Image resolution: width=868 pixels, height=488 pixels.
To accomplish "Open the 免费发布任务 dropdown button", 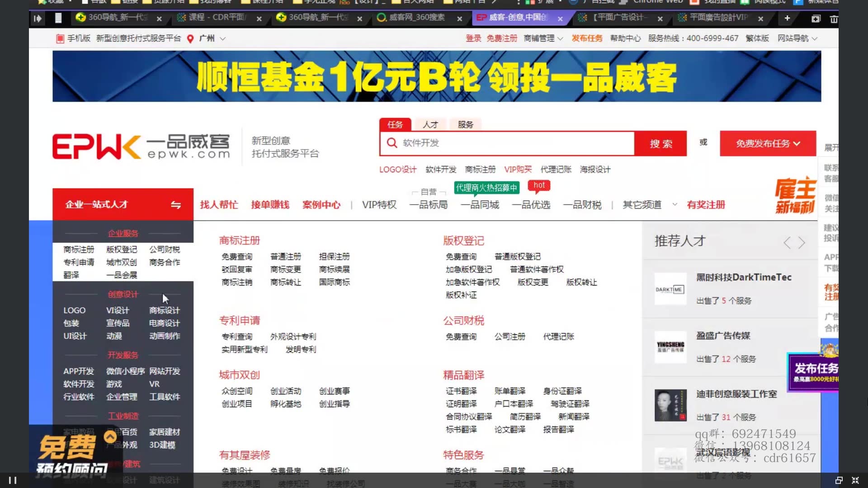I will [x=768, y=144].
